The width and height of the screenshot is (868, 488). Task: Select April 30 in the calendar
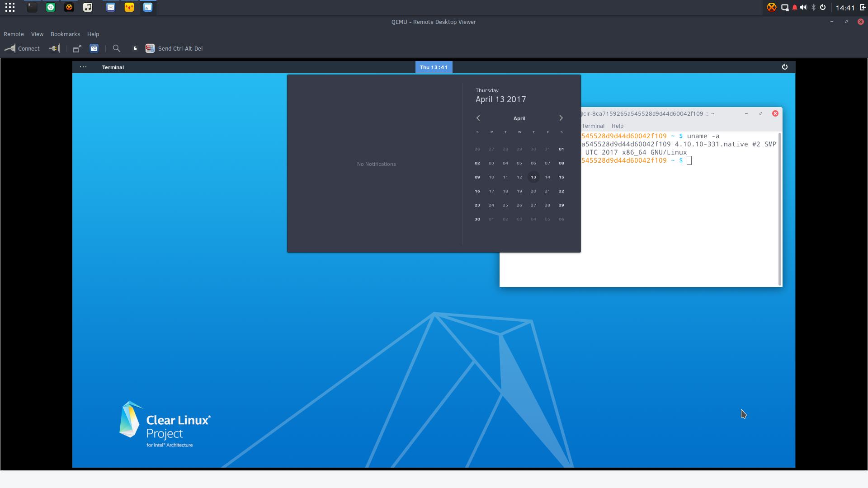[x=477, y=219]
